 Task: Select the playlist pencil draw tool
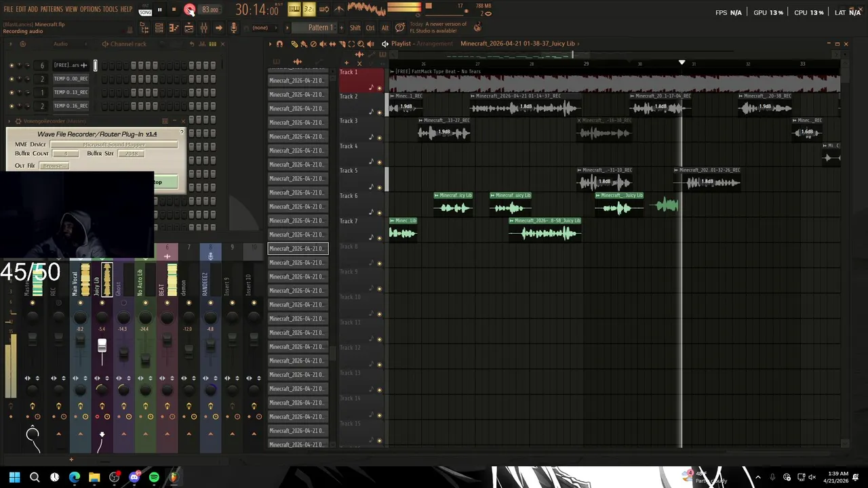coord(294,44)
